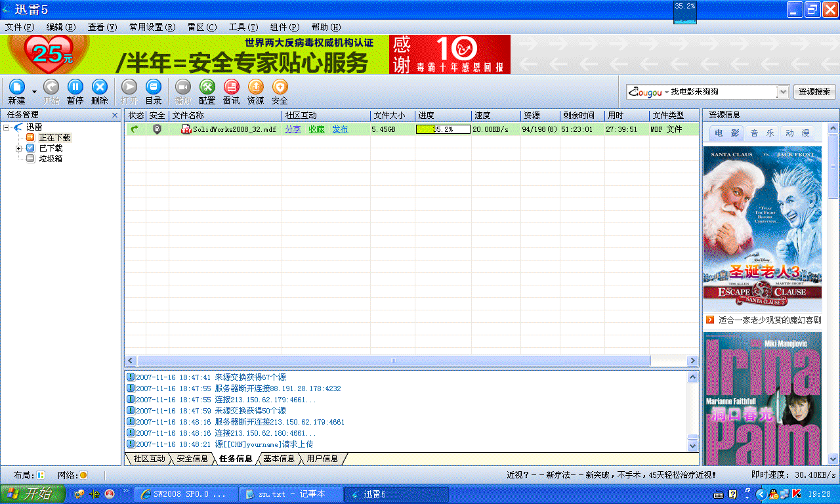
Task: Collapse the 迅雷 root tree node
Action: [6, 127]
